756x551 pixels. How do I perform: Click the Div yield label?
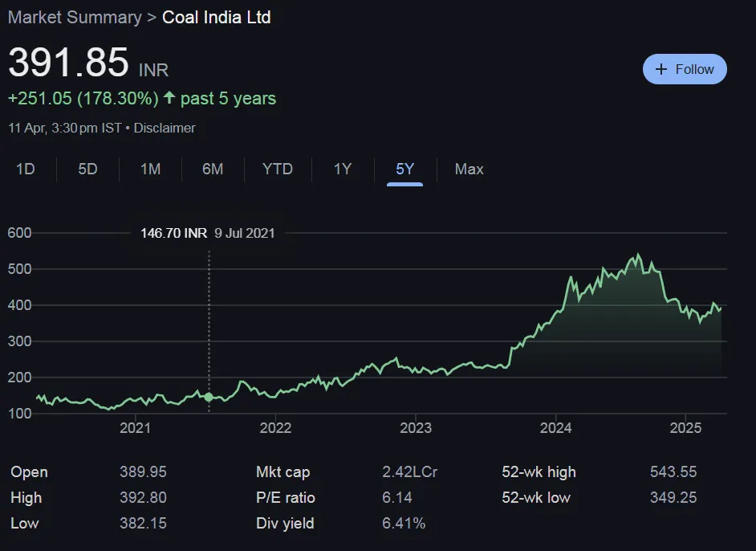pos(285,523)
